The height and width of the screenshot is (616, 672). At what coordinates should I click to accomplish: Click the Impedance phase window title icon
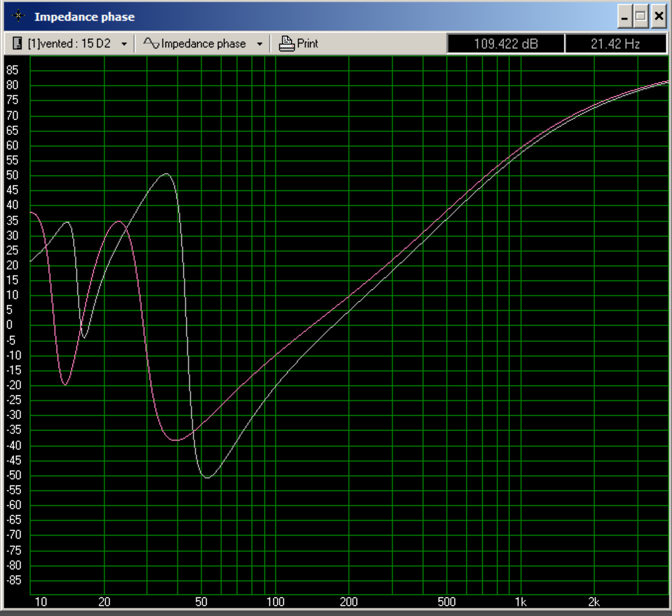tap(18, 16)
